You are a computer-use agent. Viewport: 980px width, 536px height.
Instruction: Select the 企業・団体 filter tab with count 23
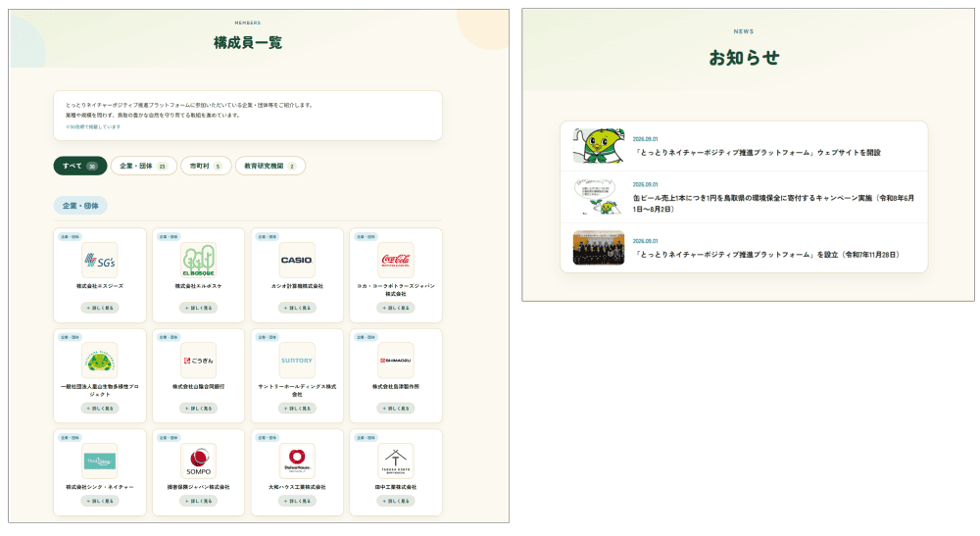click(x=144, y=166)
